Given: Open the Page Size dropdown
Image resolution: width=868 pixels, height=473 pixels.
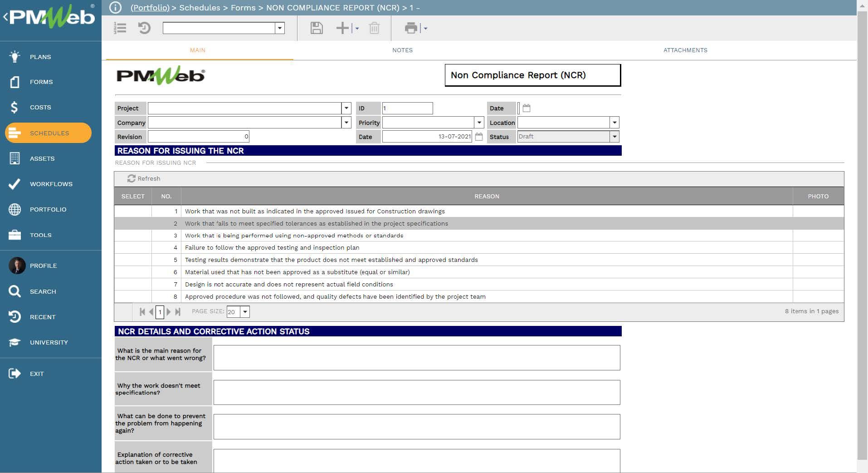Looking at the screenshot, I should click(245, 312).
